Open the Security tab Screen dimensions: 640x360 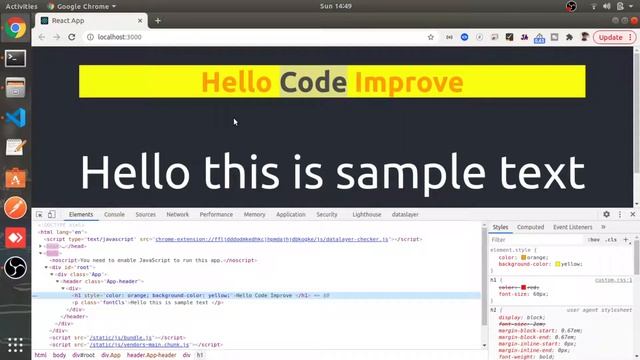(x=327, y=214)
